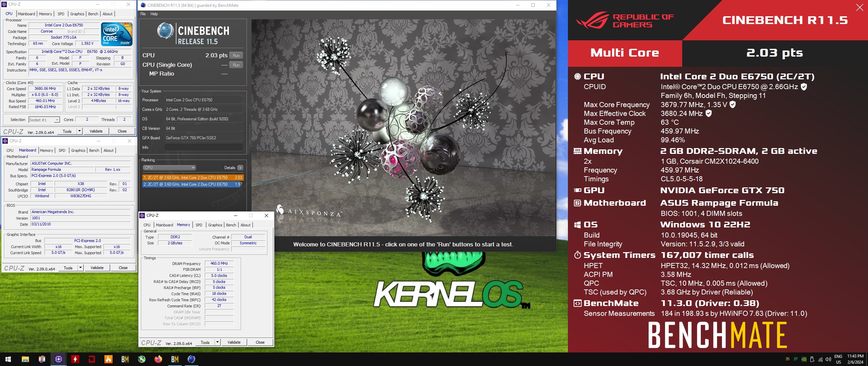Click Tools in the Mainboard CPU-Z window
Screen dimensions: 868x366
(x=68, y=268)
